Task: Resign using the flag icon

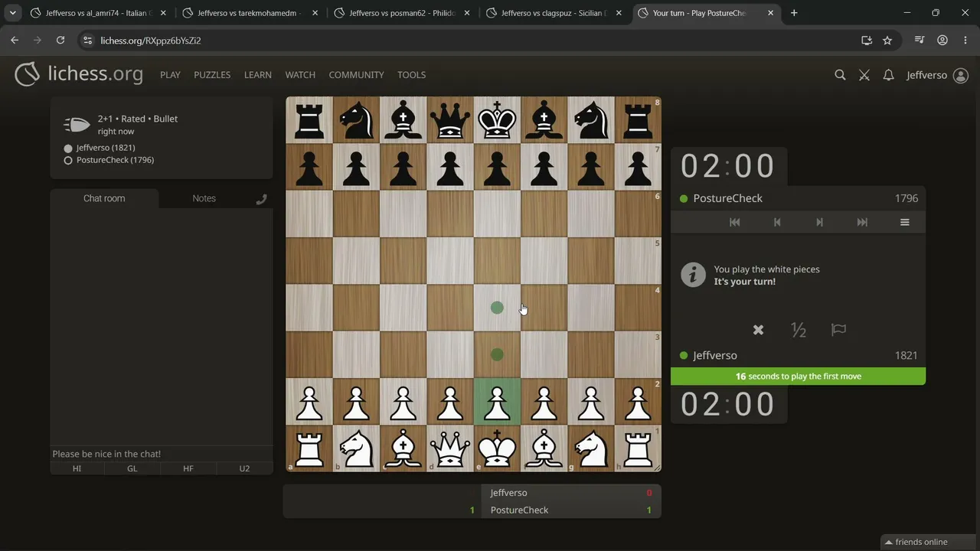Action: [x=838, y=330]
